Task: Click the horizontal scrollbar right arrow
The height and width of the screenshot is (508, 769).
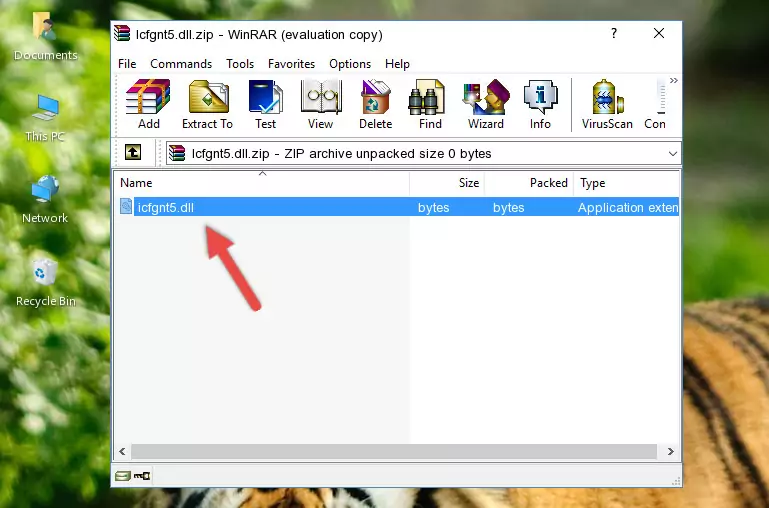Action: 670,451
